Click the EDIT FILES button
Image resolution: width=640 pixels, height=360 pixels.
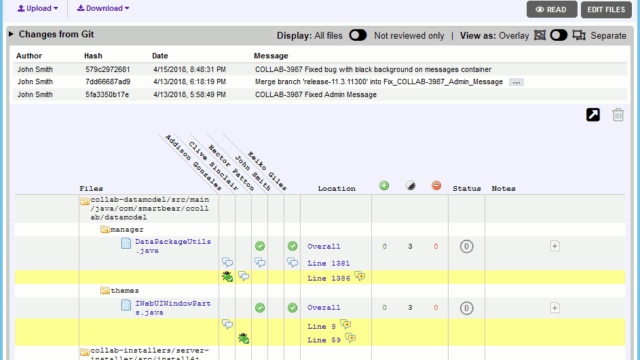tap(606, 9)
